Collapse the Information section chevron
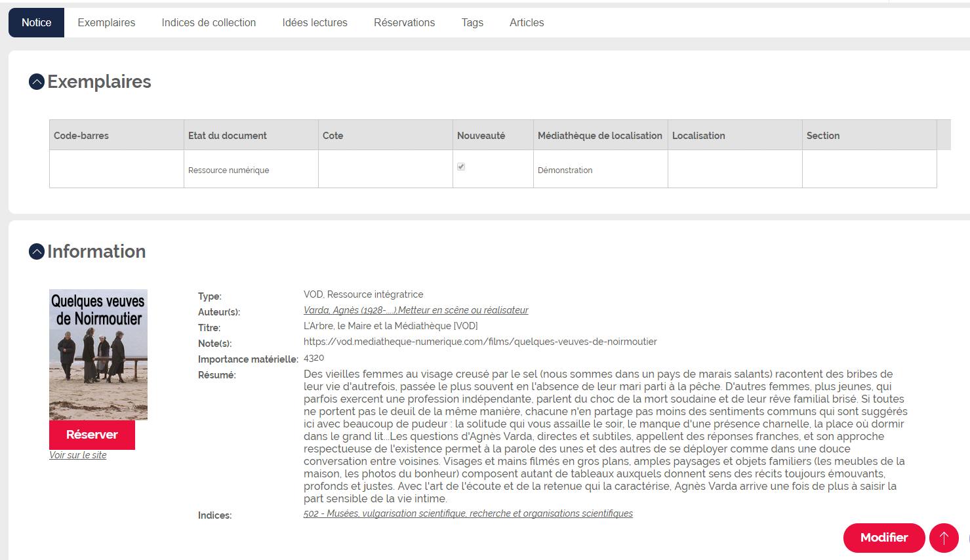Viewport: 970px width, 560px height. coord(37,252)
